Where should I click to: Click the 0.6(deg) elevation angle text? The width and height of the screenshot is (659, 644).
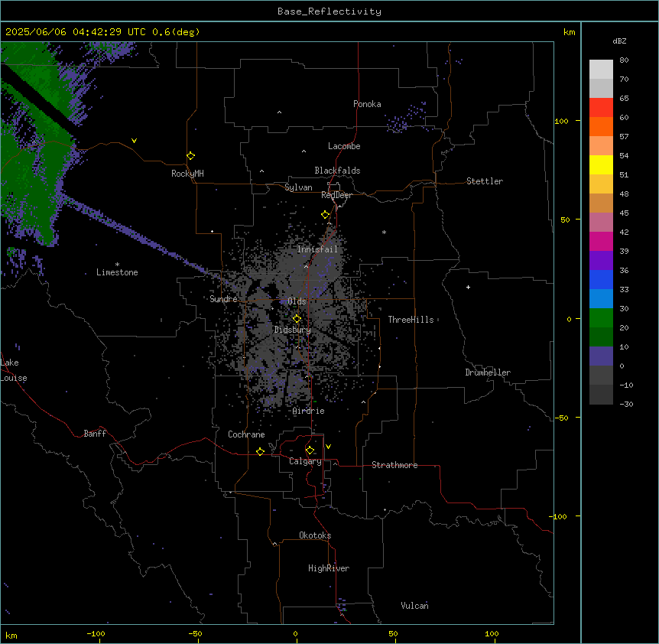click(x=176, y=32)
